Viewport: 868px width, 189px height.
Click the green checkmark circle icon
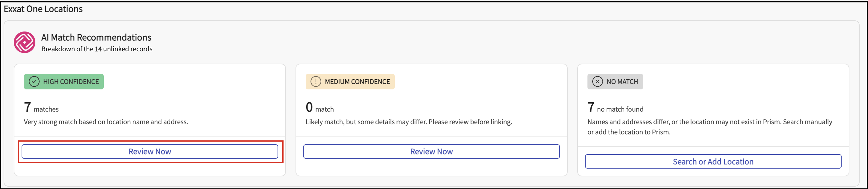pos(34,82)
